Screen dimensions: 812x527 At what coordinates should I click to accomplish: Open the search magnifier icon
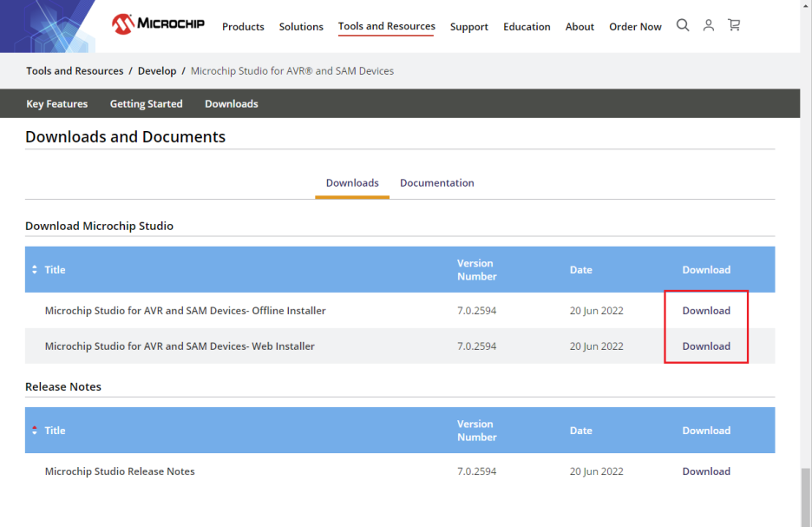coord(683,25)
